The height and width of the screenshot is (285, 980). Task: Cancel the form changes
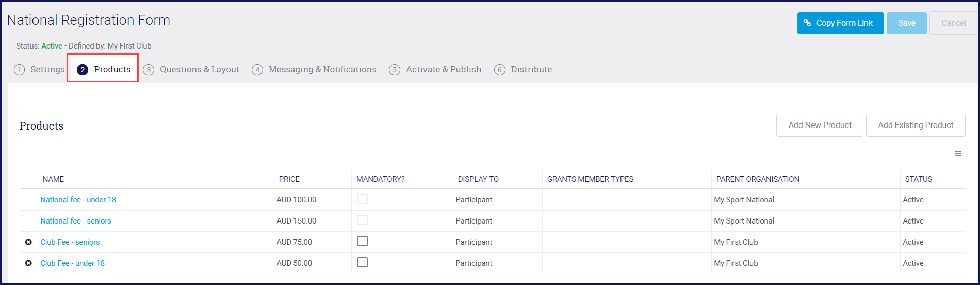click(953, 23)
